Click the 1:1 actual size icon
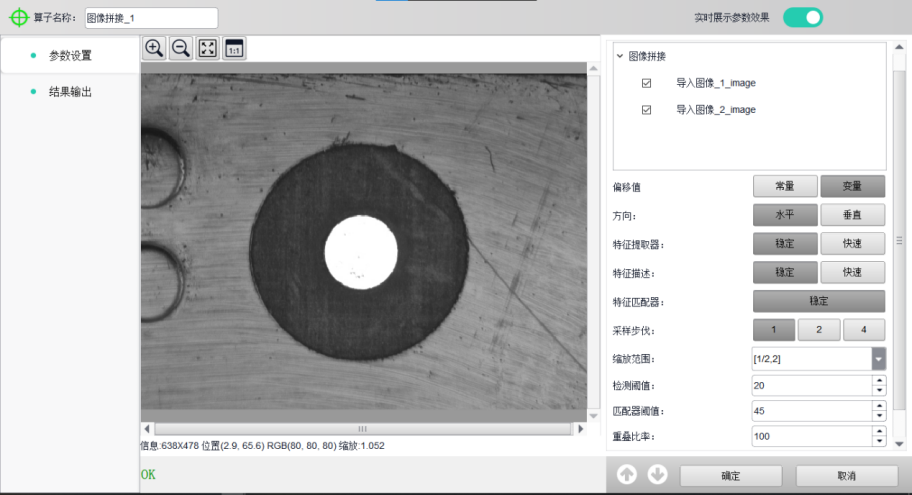912x495 pixels. click(x=234, y=48)
